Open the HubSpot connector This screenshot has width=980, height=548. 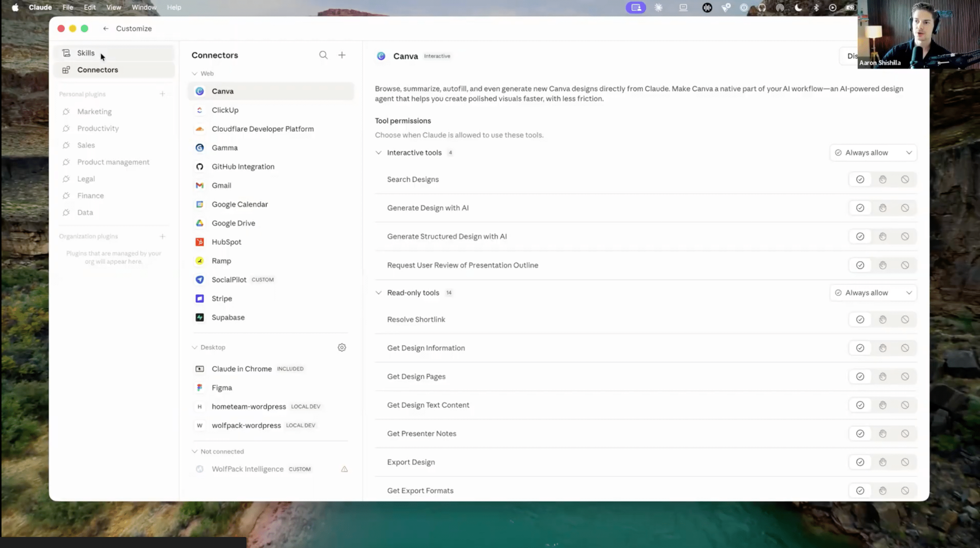click(x=271, y=242)
